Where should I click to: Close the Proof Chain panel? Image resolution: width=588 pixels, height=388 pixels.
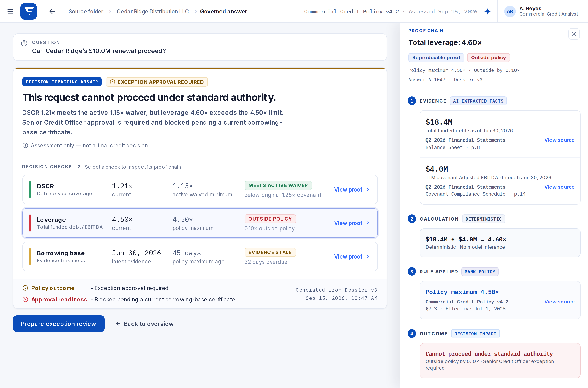[x=574, y=34]
